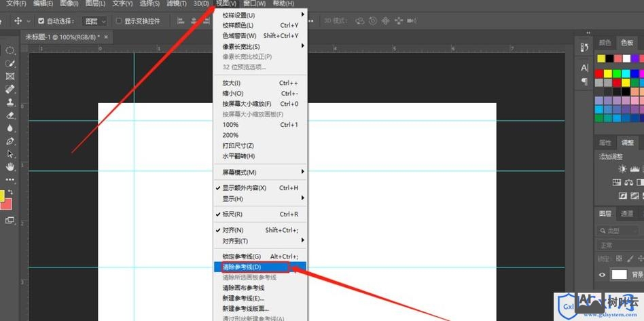Open the 通道 channels tab
644x321 pixels.
[627, 213]
